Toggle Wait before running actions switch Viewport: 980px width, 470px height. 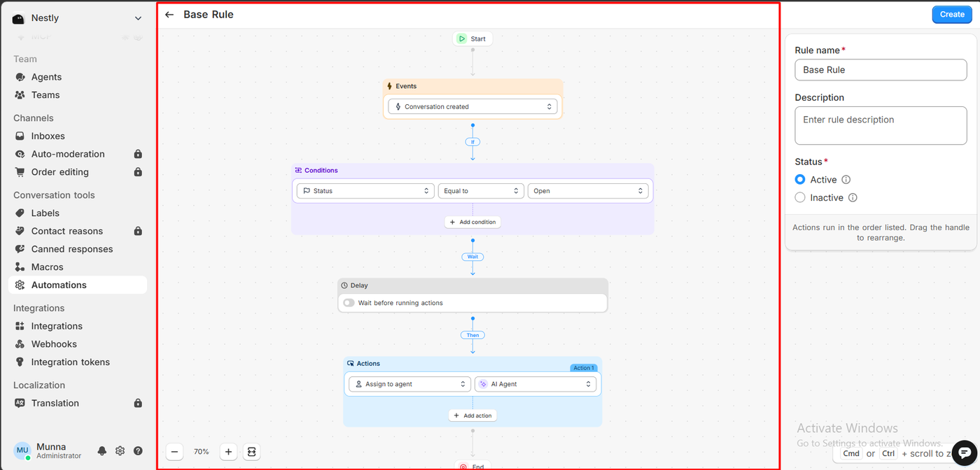349,303
